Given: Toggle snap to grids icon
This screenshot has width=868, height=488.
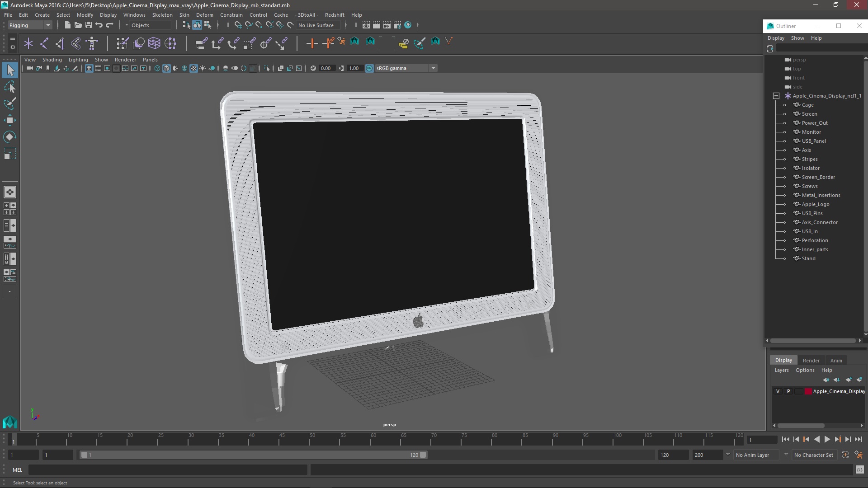Looking at the screenshot, I should tap(238, 25).
